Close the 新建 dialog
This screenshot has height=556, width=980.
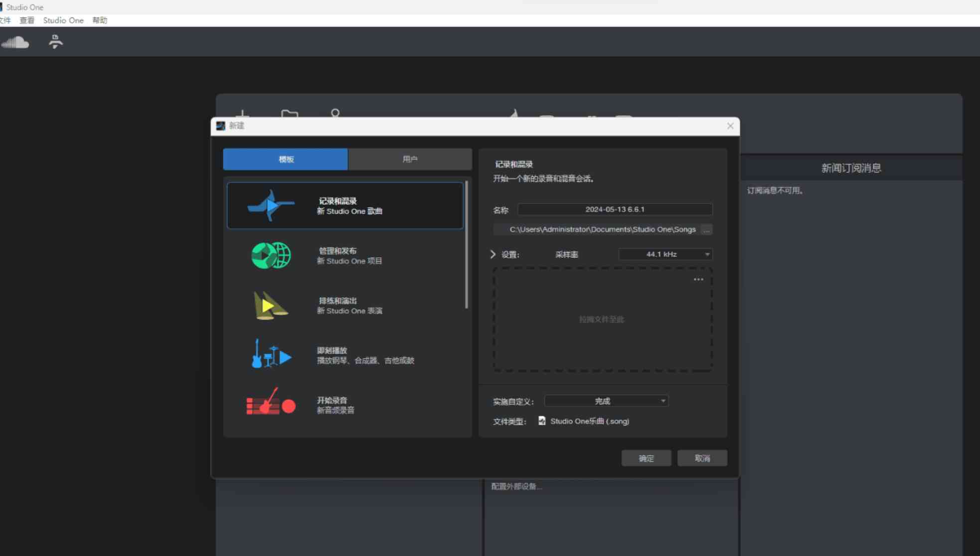point(730,126)
